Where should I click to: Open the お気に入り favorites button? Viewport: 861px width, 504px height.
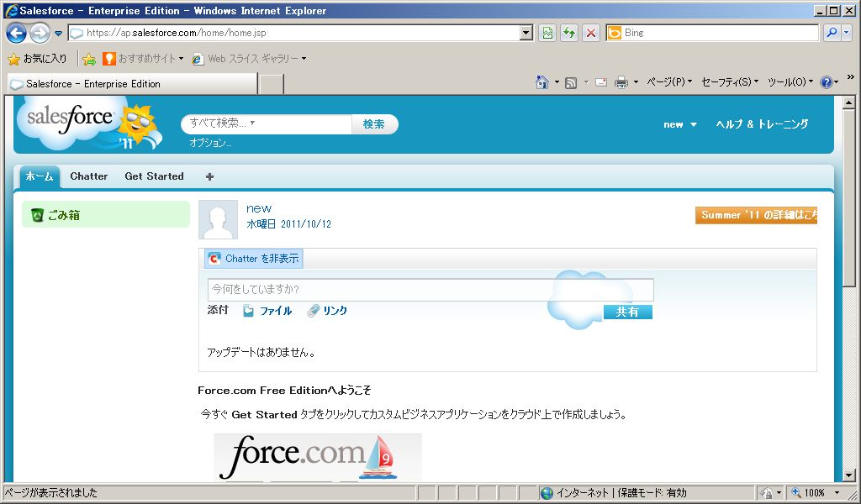(37, 59)
